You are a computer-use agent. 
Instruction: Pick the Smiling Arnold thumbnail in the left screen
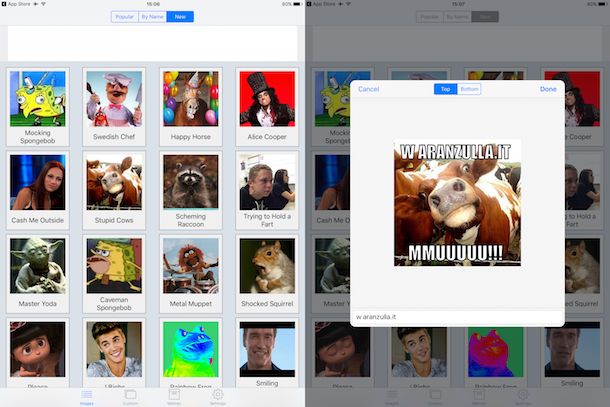point(267,349)
